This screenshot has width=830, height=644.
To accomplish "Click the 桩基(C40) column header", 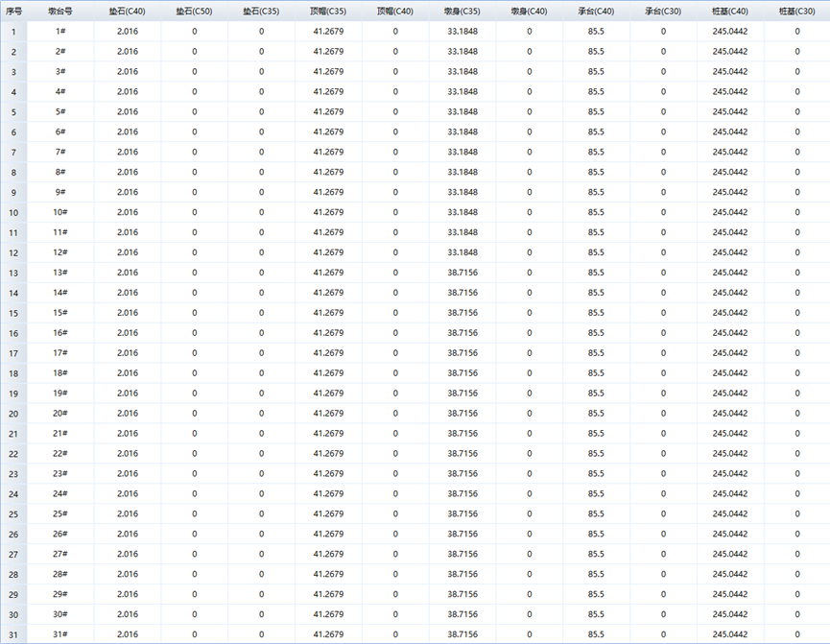I will 730,11.
